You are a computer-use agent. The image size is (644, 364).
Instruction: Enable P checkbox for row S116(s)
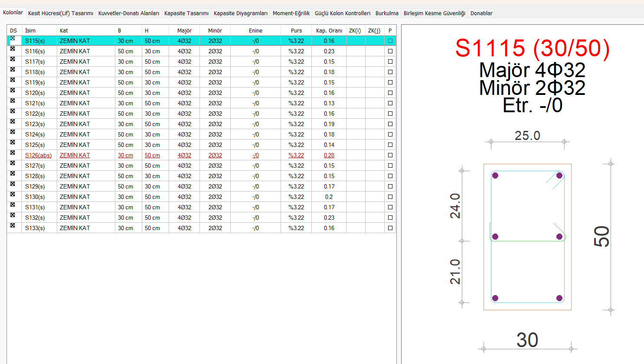pos(390,51)
